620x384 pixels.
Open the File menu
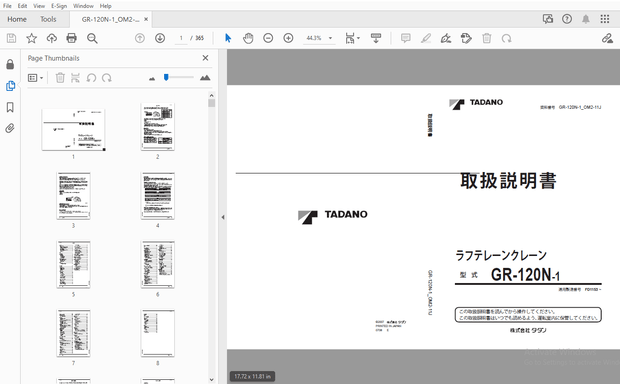(7, 6)
